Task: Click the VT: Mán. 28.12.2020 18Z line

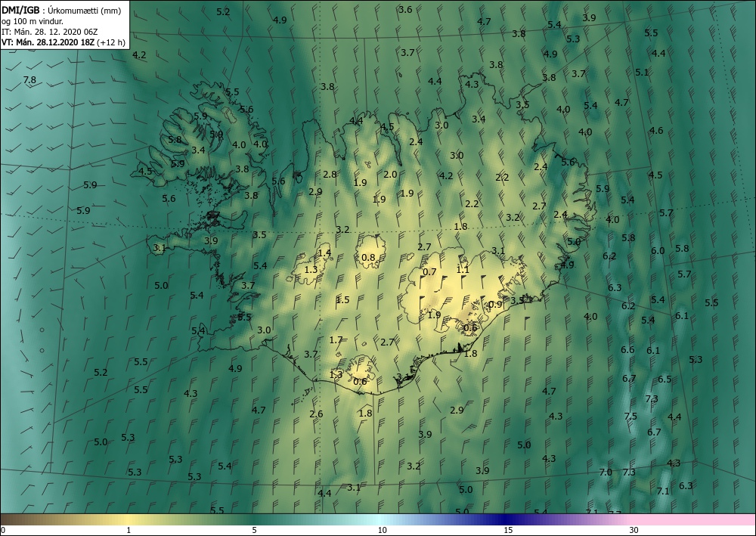Action: 64,42
